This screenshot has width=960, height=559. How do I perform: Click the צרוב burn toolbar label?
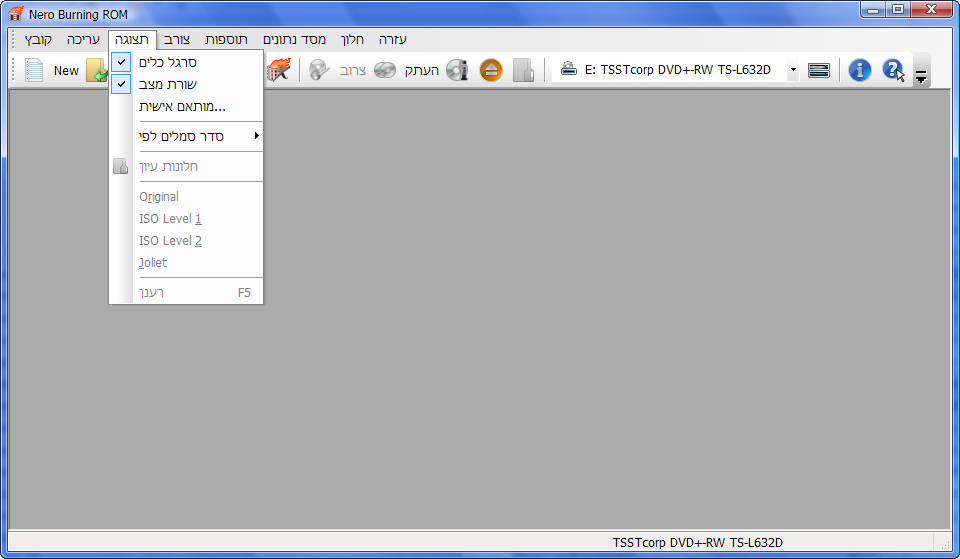[x=353, y=70]
